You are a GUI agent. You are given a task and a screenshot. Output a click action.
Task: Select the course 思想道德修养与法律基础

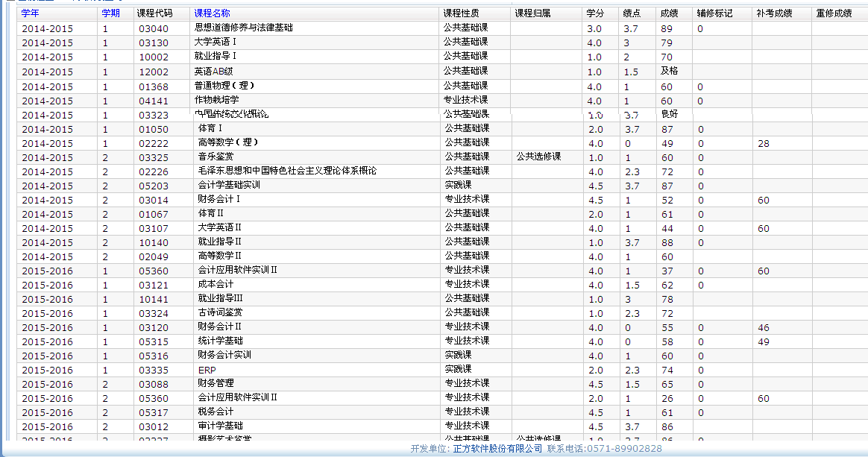click(x=244, y=28)
